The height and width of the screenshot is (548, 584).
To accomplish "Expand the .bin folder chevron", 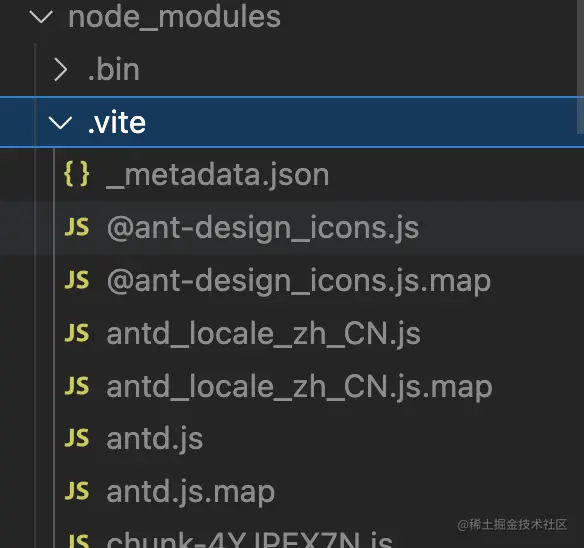I will pyautogui.click(x=60, y=70).
